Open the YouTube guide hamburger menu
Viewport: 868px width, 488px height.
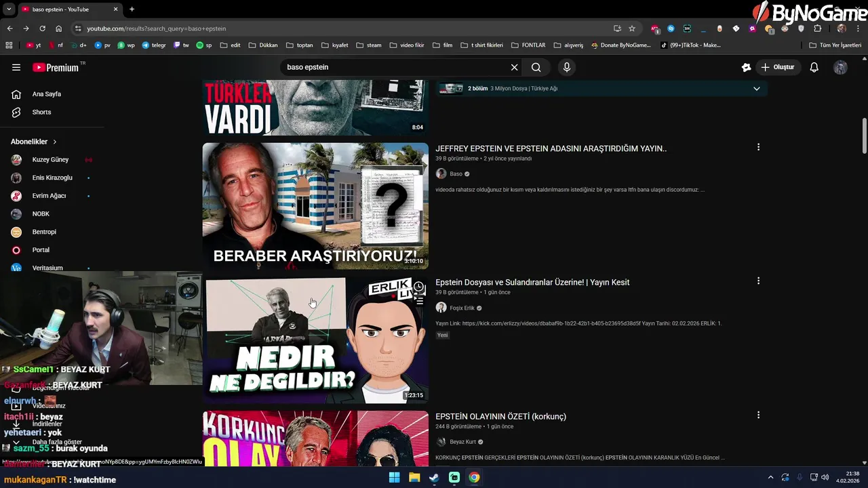click(16, 67)
